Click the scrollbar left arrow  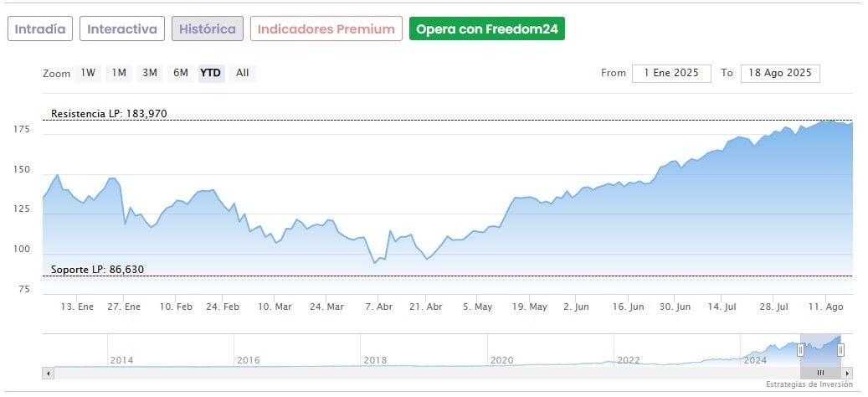click(48, 373)
